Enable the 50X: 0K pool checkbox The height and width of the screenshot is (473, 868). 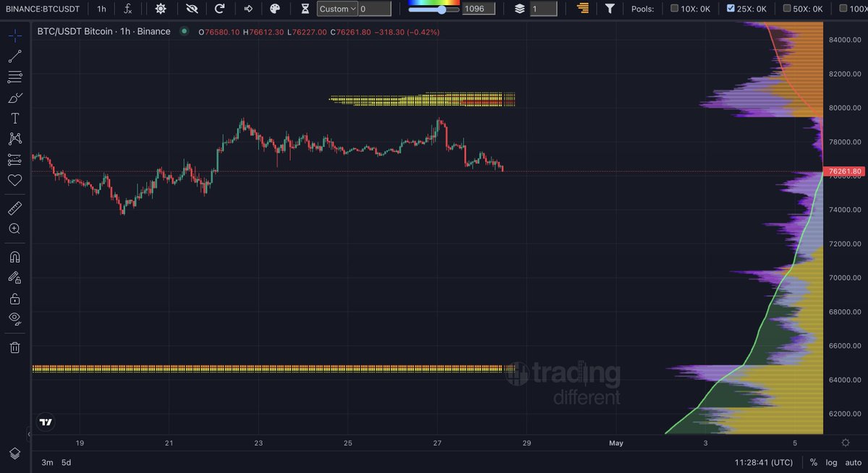pos(788,9)
